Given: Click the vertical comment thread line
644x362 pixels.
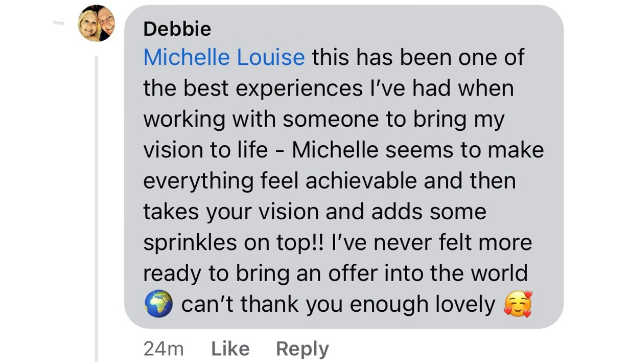Looking at the screenshot, I should click(x=96, y=201).
